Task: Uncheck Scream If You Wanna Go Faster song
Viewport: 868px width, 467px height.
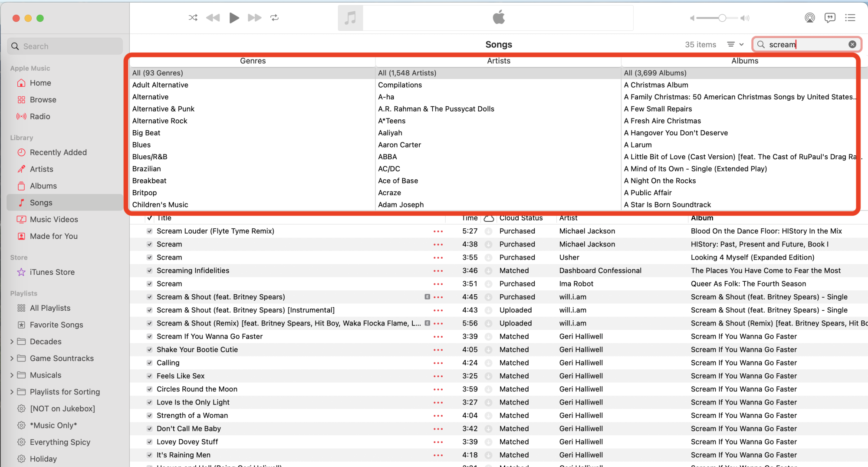Action: pyautogui.click(x=149, y=337)
